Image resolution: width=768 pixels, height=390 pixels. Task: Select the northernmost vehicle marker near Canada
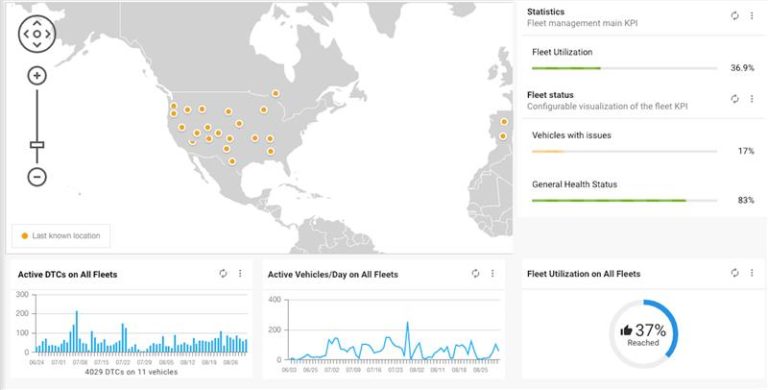(276, 93)
